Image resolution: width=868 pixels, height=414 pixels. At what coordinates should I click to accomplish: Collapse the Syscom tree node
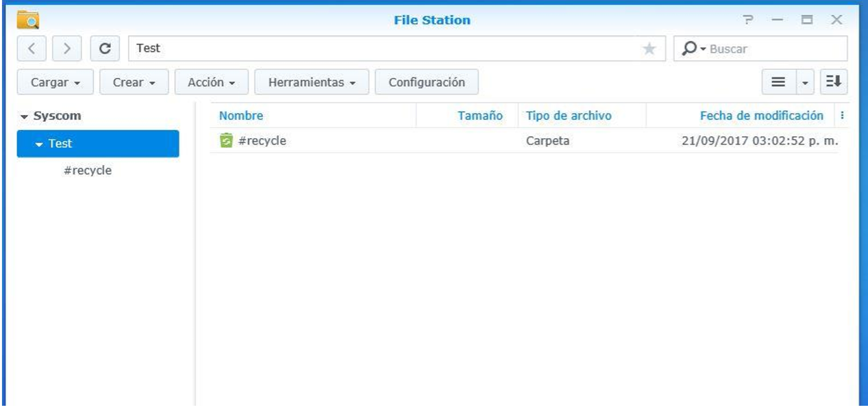(25, 116)
